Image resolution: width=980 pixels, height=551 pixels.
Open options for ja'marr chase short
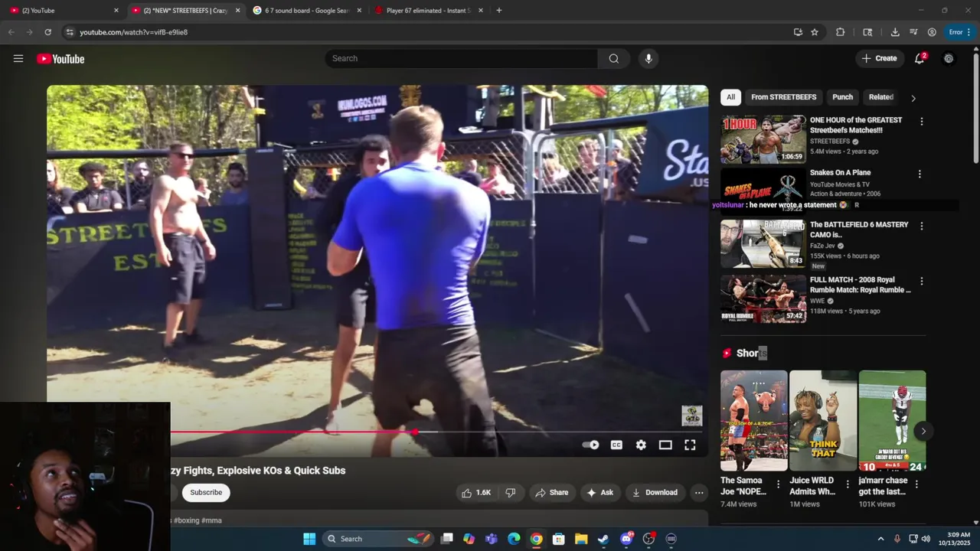916,484
